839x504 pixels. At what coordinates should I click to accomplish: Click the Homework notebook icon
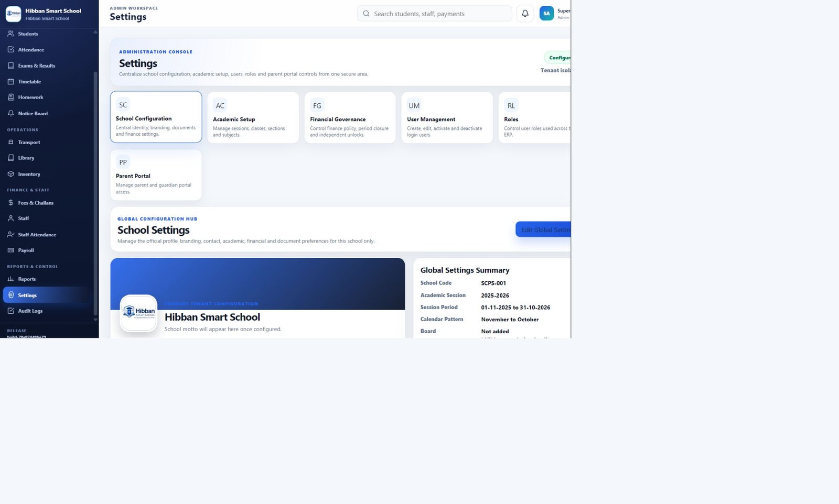10,97
